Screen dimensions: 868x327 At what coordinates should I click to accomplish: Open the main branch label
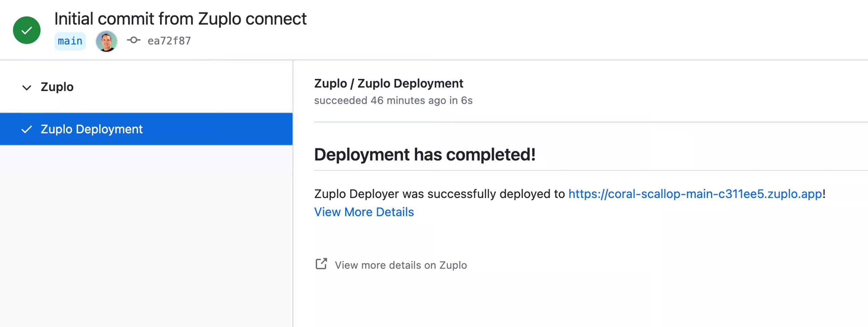[x=70, y=41]
